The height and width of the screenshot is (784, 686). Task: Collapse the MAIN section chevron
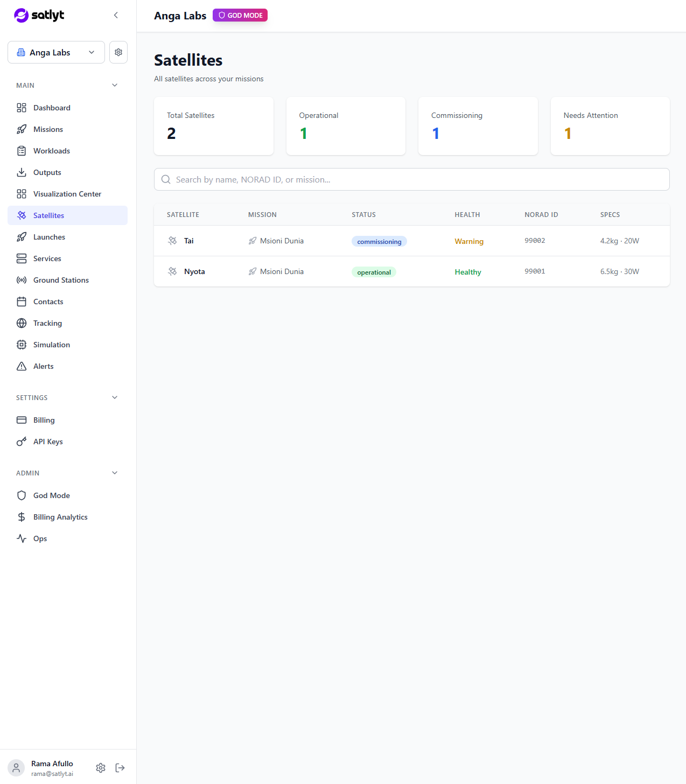point(115,85)
